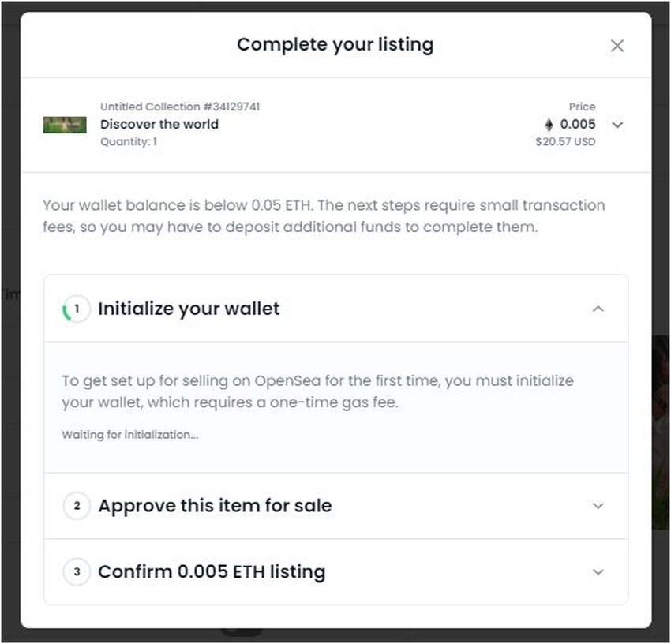Screen dimensions: 671x644
Task: Click the 0.005 price amount
Action: click(578, 124)
